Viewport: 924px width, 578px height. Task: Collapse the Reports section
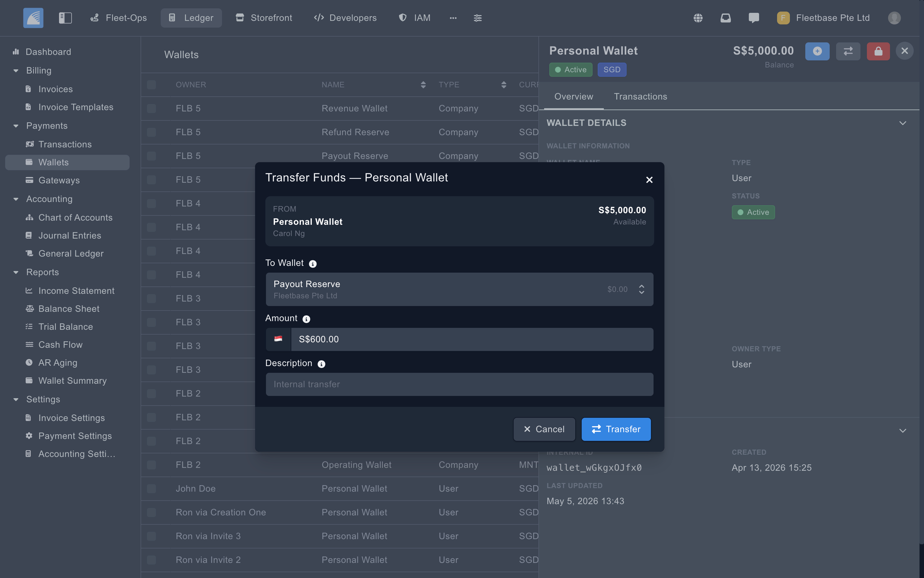click(x=16, y=273)
